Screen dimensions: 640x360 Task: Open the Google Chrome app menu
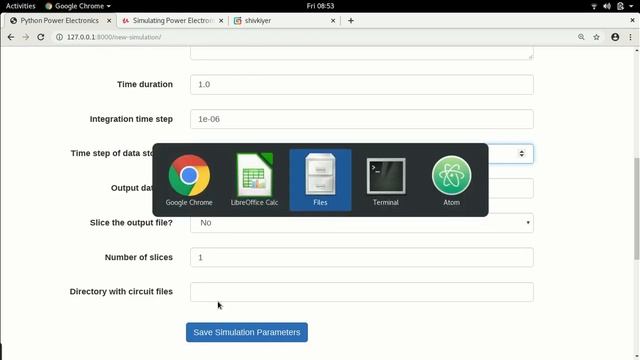point(78,6)
